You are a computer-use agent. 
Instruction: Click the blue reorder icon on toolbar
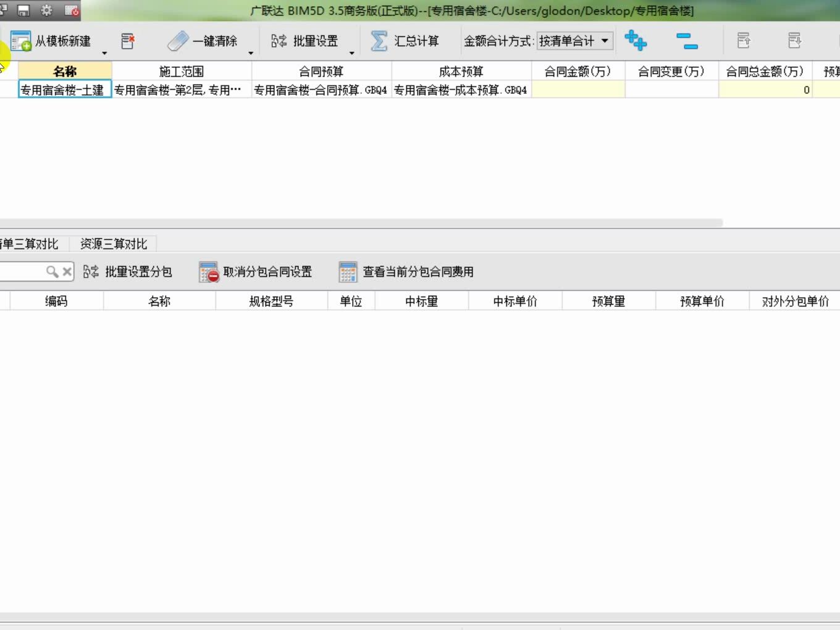click(687, 41)
